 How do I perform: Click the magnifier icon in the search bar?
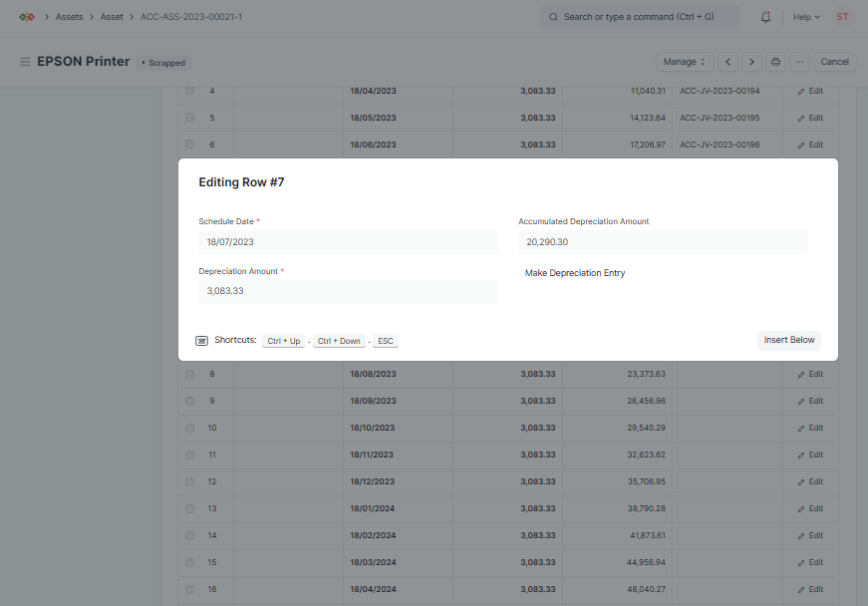pos(552,17)
